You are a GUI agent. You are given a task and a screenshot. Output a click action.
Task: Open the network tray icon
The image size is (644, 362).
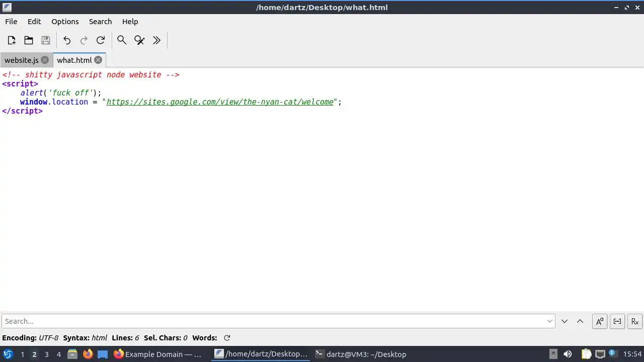(600, 354)
